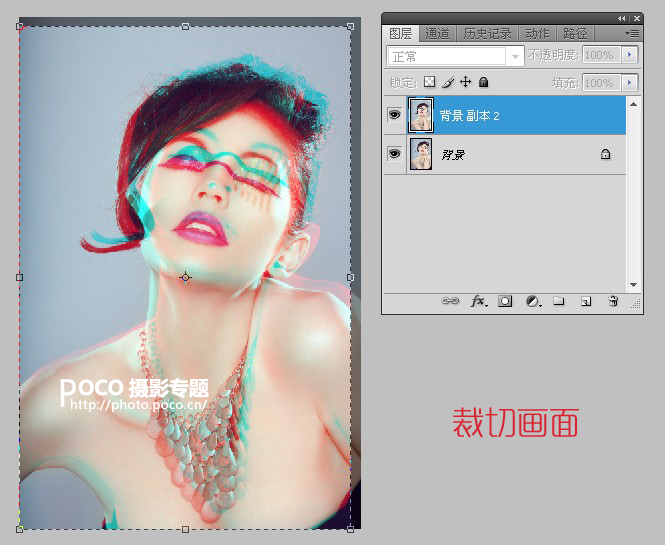665x545 pixels.
Task: Click the bottom-left crop handle
Action: 20,529
